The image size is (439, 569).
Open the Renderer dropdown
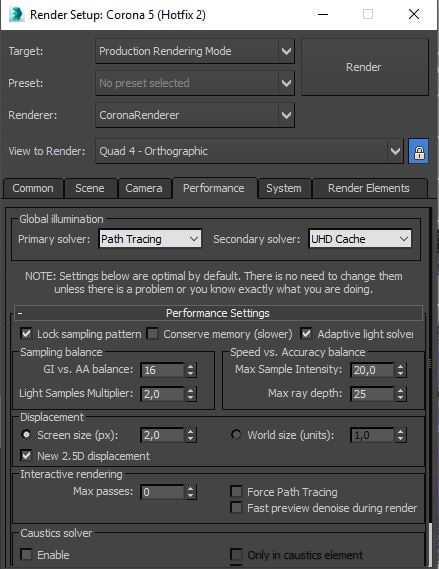195,115
